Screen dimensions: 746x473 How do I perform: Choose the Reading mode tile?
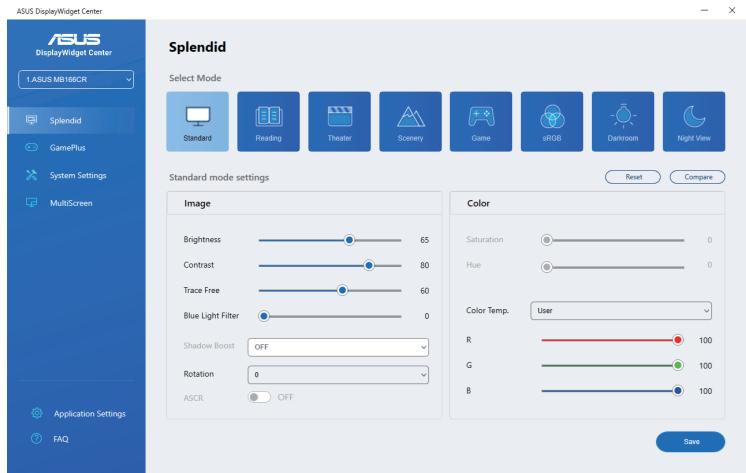click(268, 121)
